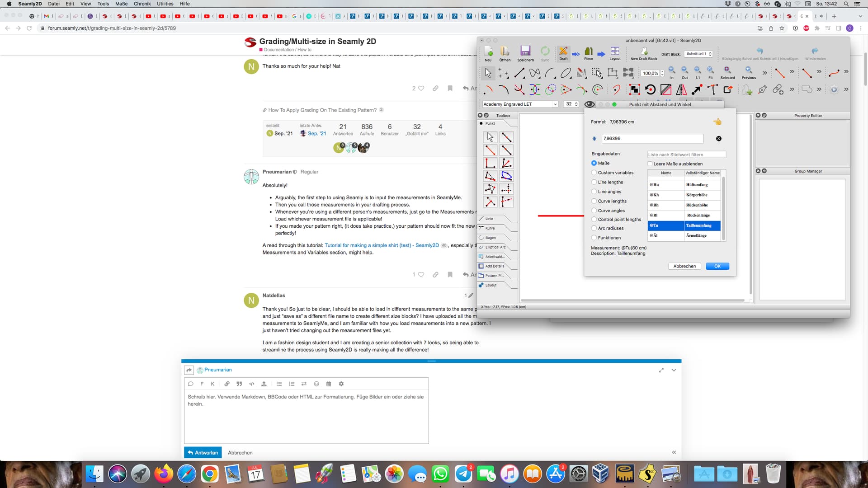Open the Draft Block Schnittteil dropdown

pyautogui.click(x=698, y=54)
